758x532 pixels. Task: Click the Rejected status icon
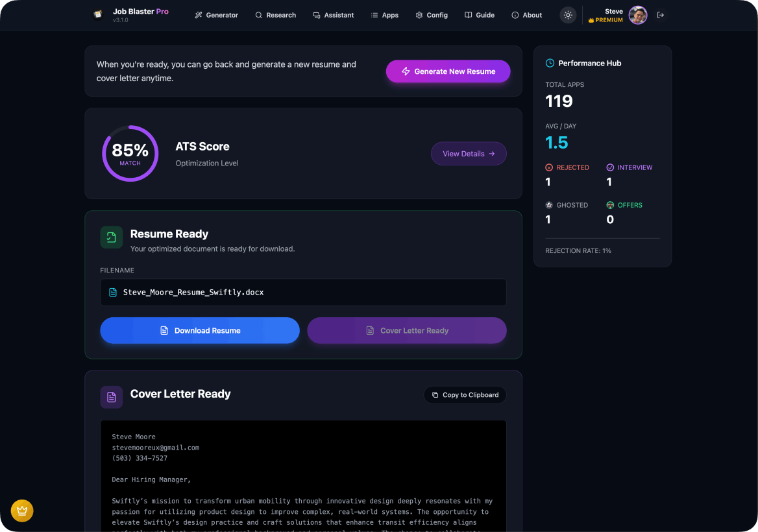click(x=549, y=167)
